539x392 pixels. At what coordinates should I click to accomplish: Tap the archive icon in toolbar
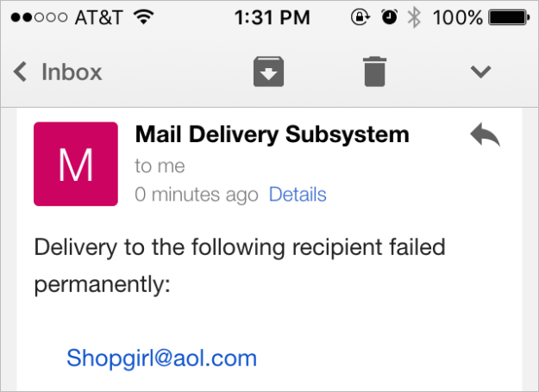point(268,72)
